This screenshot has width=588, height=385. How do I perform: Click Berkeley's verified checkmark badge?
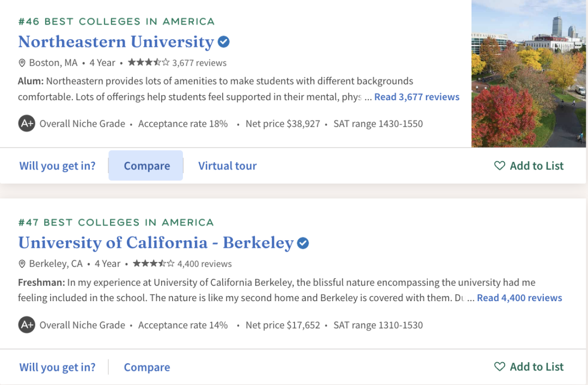point(303,243)
